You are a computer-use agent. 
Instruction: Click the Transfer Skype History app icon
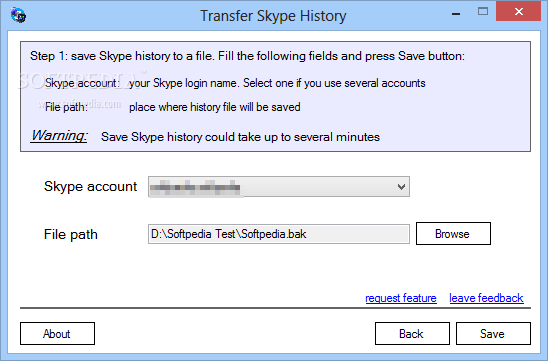click(x=18, y=15)
